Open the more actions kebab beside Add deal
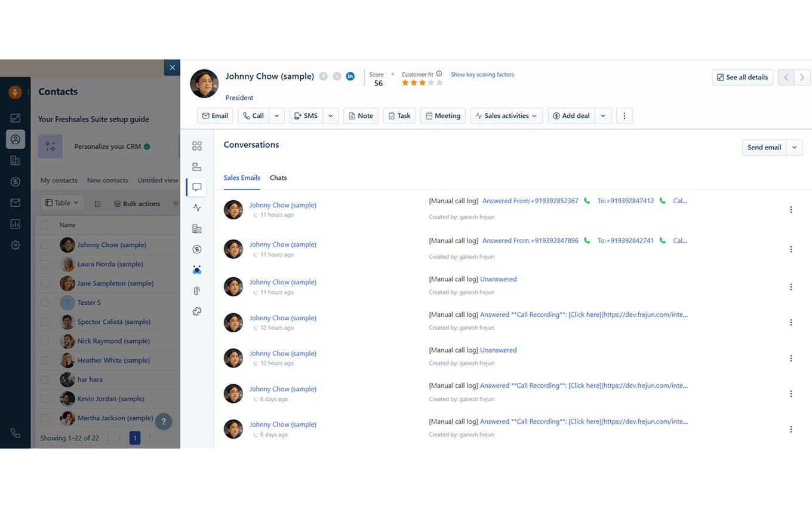Screen dimensions: 812x508 [625, 116]
